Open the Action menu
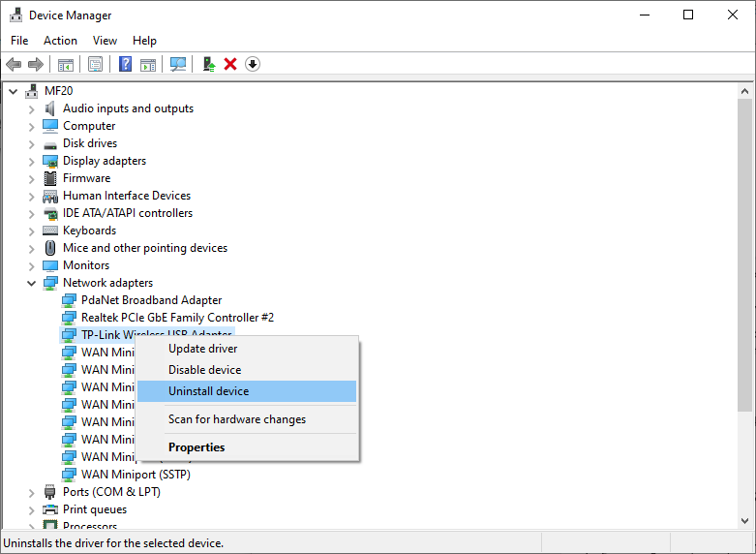 (60, 41)
